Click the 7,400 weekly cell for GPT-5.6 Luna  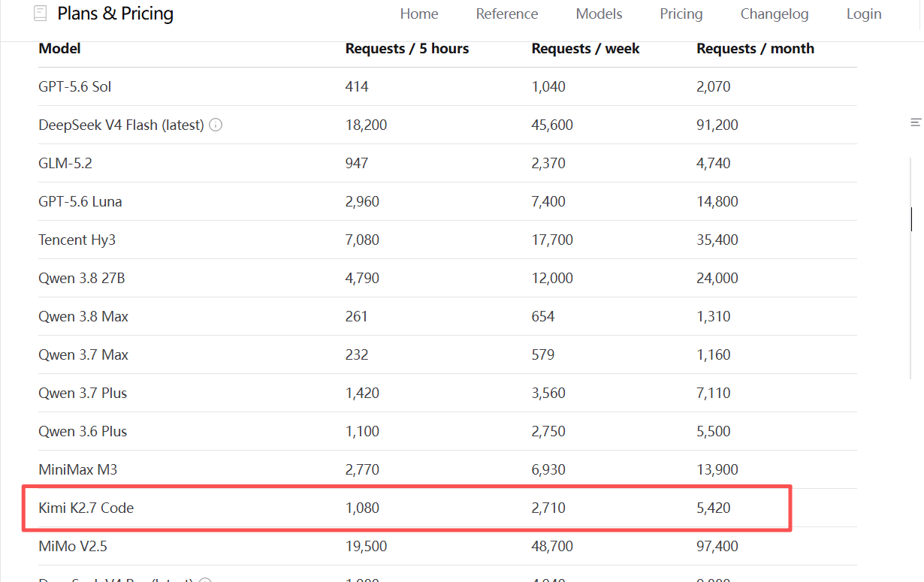click(548, 201)
